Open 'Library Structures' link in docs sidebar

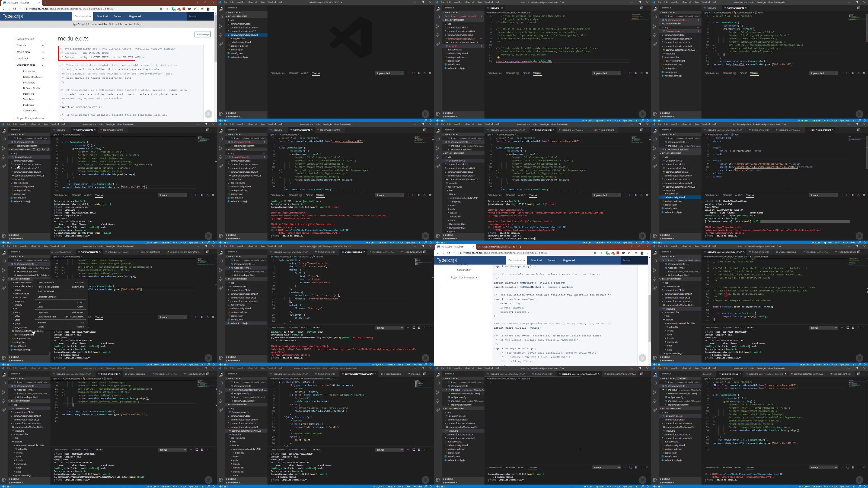coord(32,77)
